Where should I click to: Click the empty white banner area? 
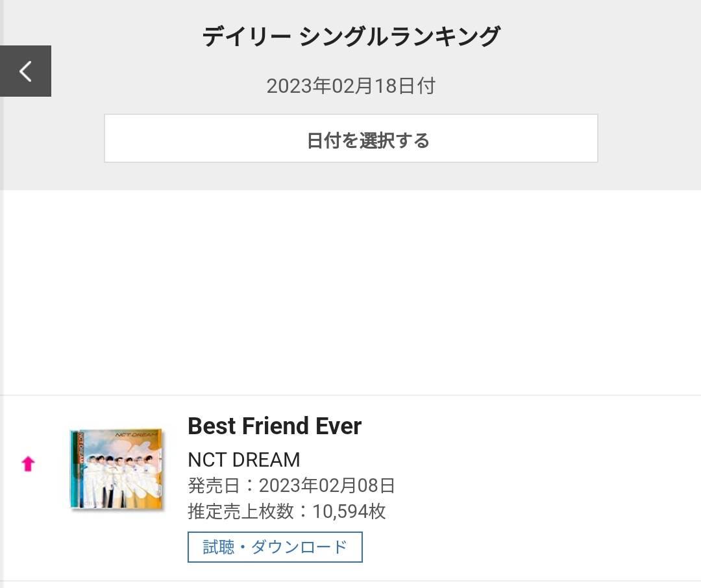[351, 293]
